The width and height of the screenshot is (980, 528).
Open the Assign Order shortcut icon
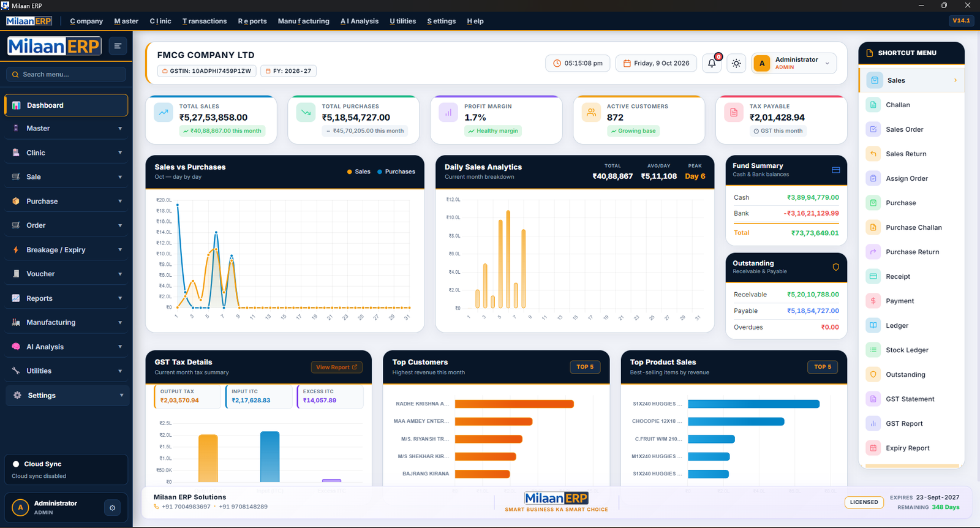click(x=873, y=178)
